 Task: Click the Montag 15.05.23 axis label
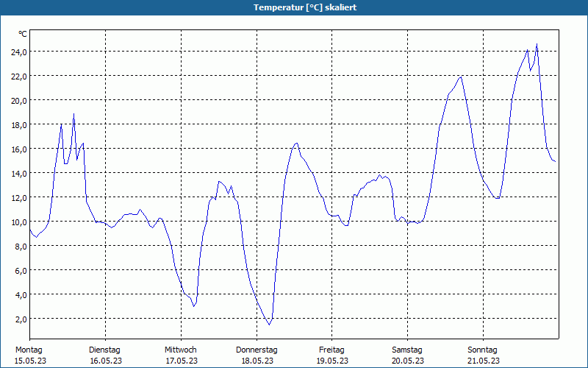click(30, 355)
